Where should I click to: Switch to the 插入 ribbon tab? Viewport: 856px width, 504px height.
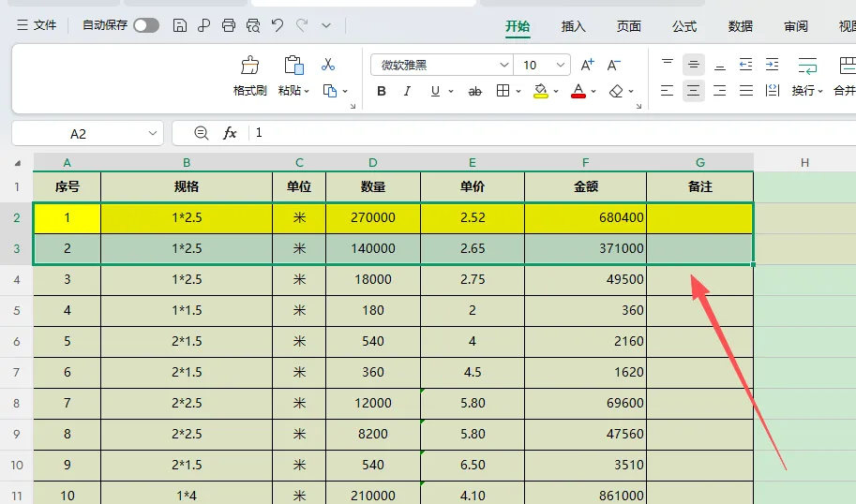pos(573,26)
